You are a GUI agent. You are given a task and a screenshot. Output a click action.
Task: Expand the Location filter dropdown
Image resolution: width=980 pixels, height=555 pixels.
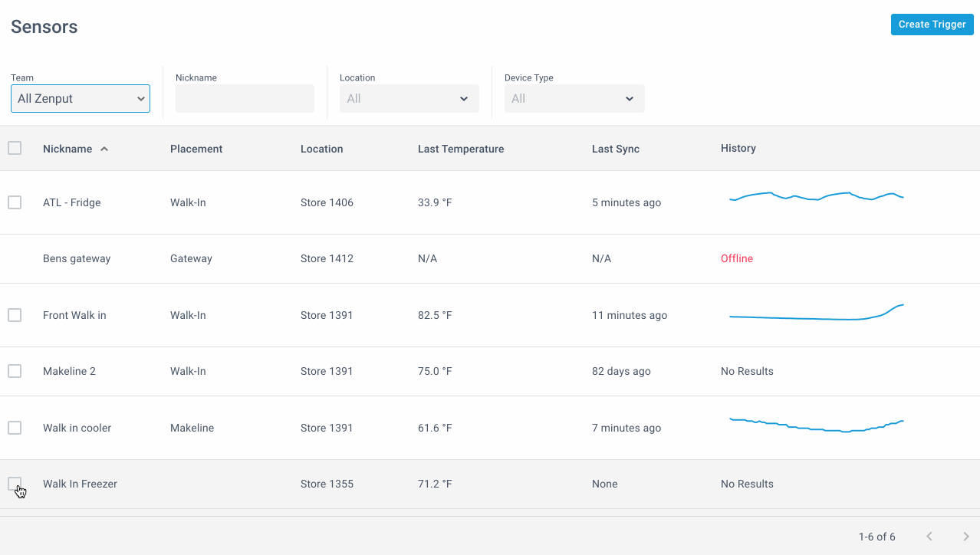[x=409, y=98]
